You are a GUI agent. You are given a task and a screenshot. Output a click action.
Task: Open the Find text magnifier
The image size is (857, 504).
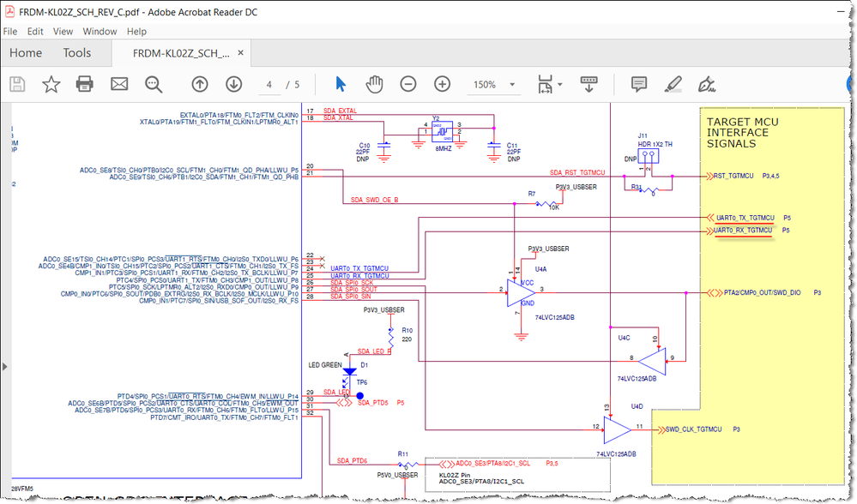pyautogui.click(x=154, y=84)
